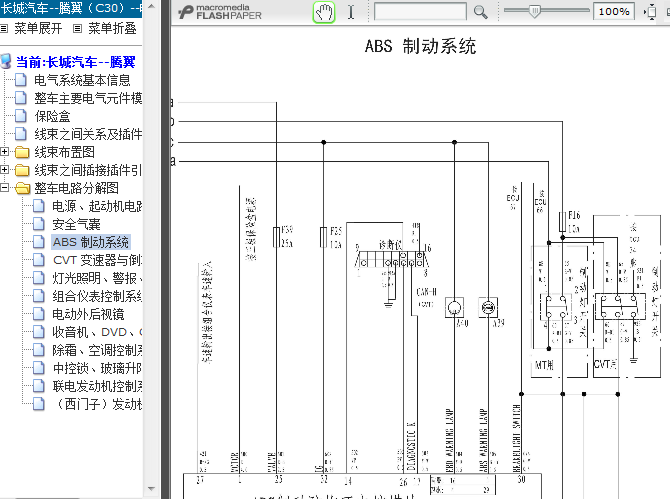Click the MT用 label in the diagram
Image resolution: width=670 pixels, height=499 pixels.
click(x=544, y=365)
